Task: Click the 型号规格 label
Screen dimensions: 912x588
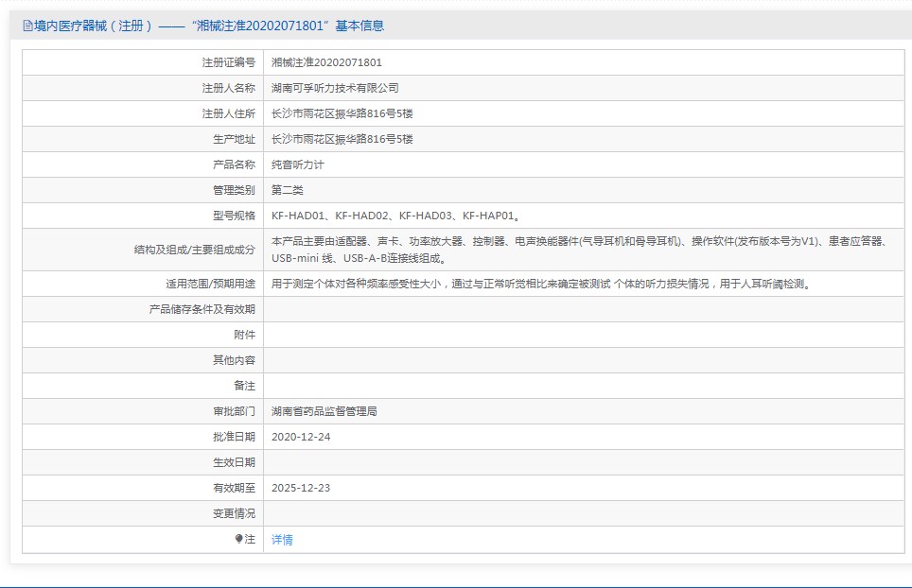Action: (x=234, y=216)
